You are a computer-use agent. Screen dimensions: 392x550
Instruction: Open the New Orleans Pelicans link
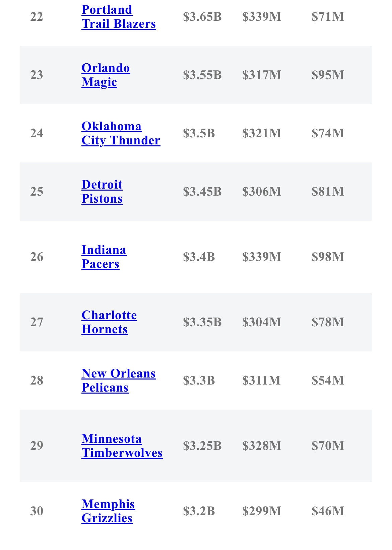click(x=119, y=381)
